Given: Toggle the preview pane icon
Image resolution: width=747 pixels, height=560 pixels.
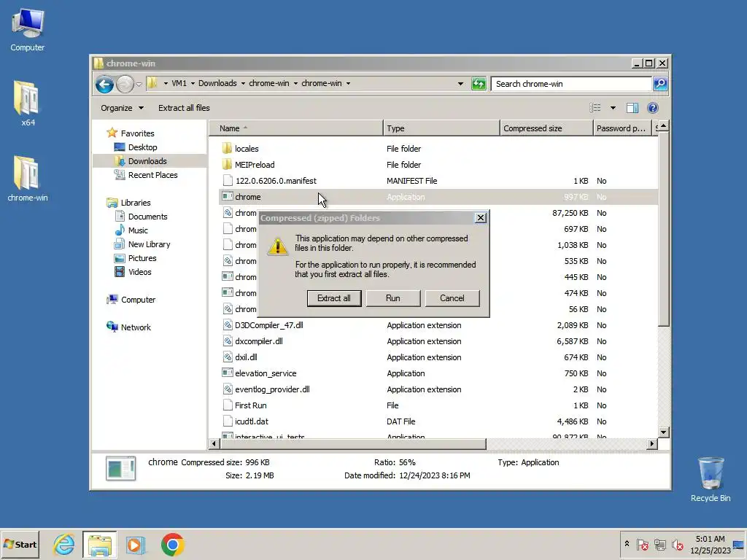Looking at the screenshot, I should pos(632,108).
